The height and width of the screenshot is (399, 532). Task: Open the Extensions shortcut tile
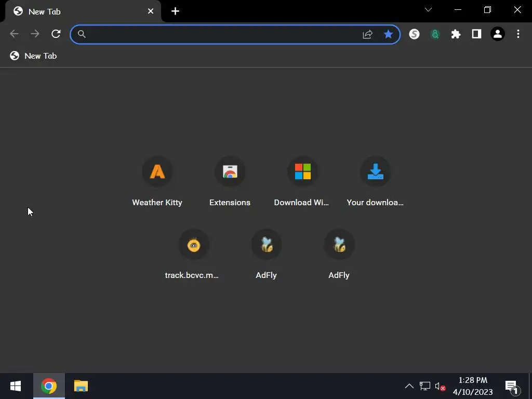(230, 182)
